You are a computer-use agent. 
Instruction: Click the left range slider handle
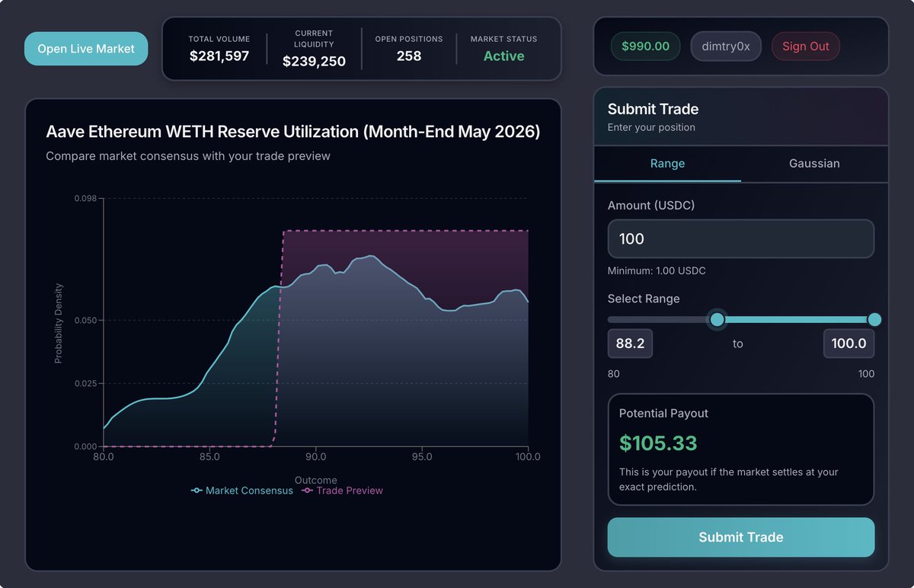717,319
